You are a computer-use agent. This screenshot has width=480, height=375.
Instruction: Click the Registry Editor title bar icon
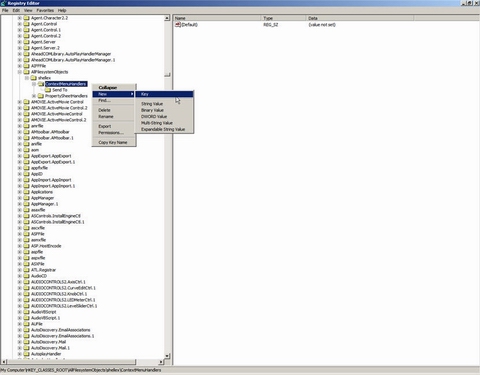click(3, 3)
